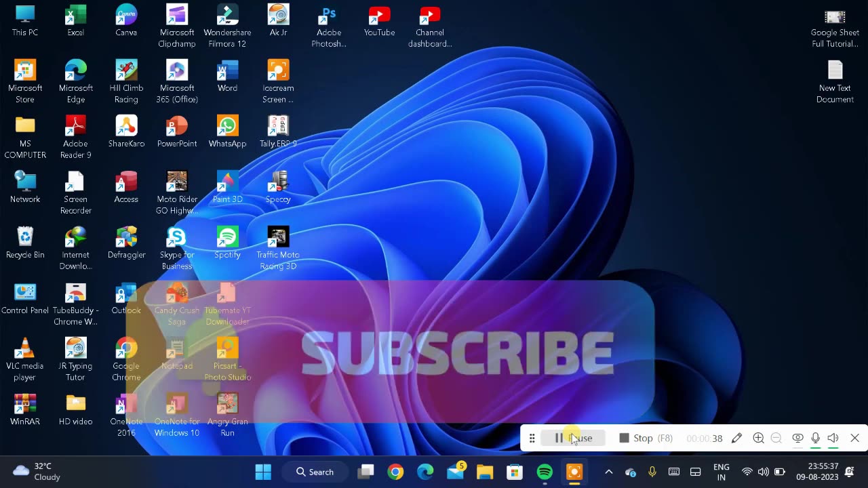Launch JR Typing Tutor
The image size is (868, 488).
click(75, 359)
